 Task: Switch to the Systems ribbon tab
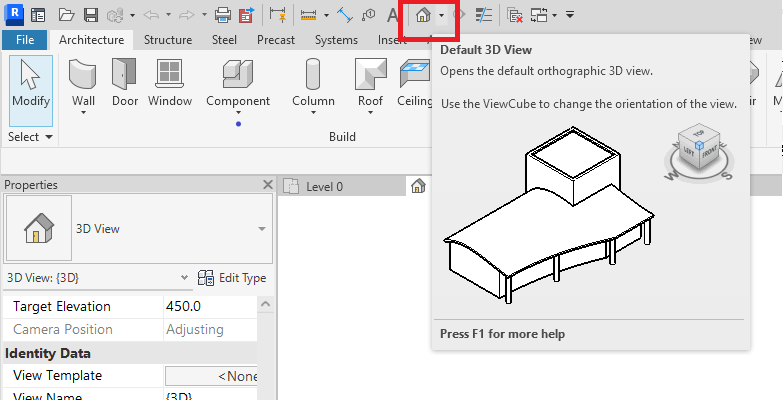pyautogui.click(x=336, y=40)
